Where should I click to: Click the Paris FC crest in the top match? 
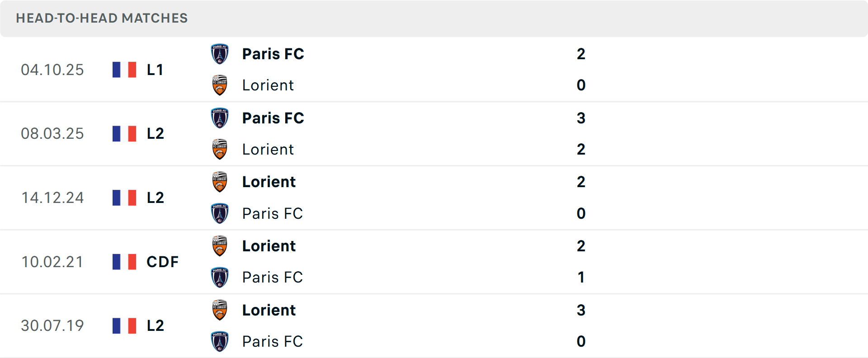click(x=220, y=53)
